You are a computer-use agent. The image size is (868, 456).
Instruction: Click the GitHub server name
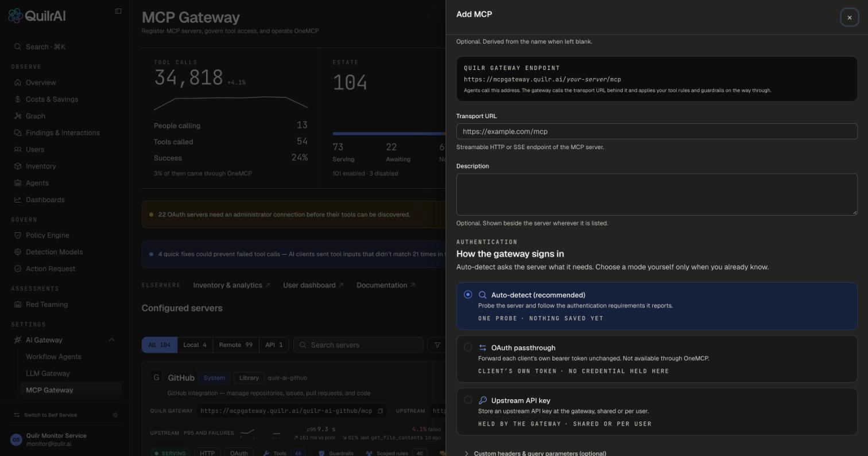pos(181,378)
